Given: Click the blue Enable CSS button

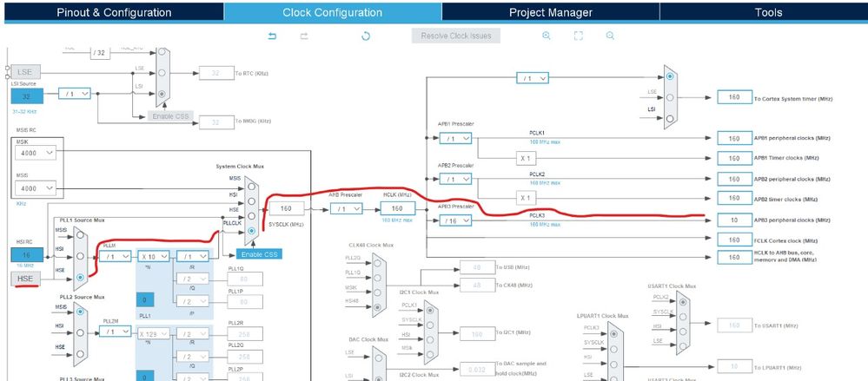Looking at the screenshot, I should pyautogui.click(x=259, y=254).
